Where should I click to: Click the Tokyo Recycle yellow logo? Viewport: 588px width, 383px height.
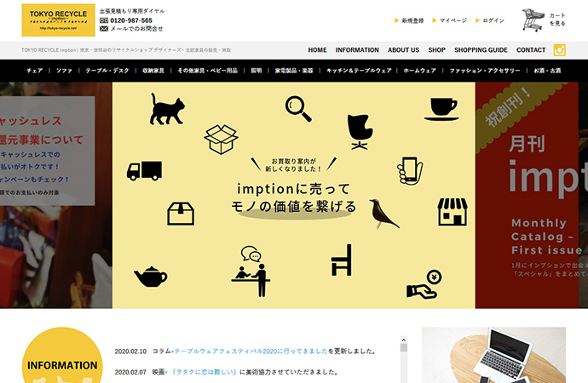pyautogui.click(x=58, y=20)
